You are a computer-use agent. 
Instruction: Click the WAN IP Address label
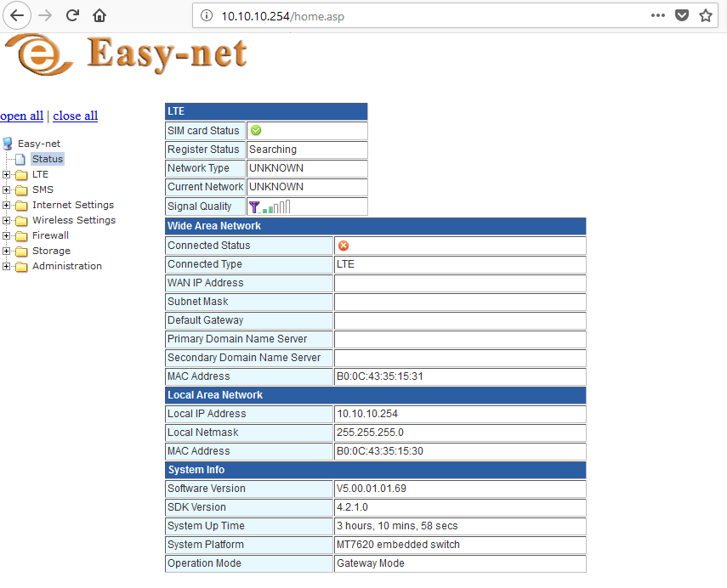click(206, 283)
